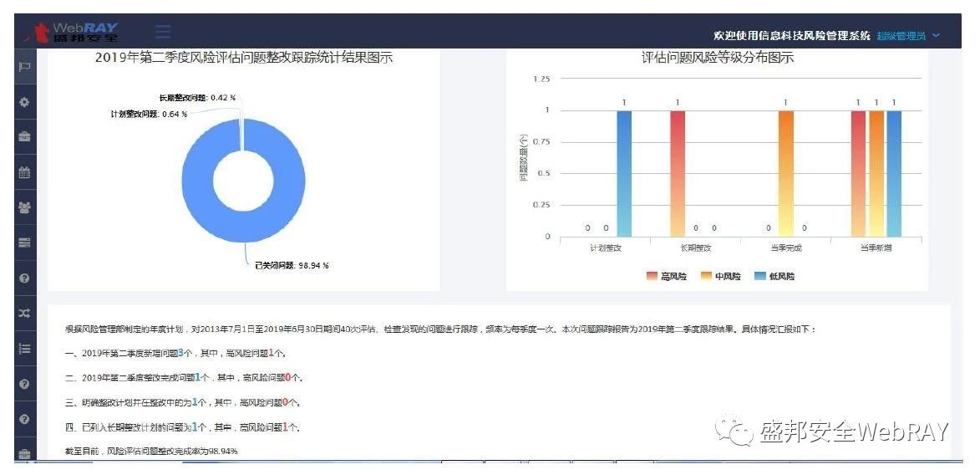Toggle the hamburger menu in header
980x475 pixels.
163,31
